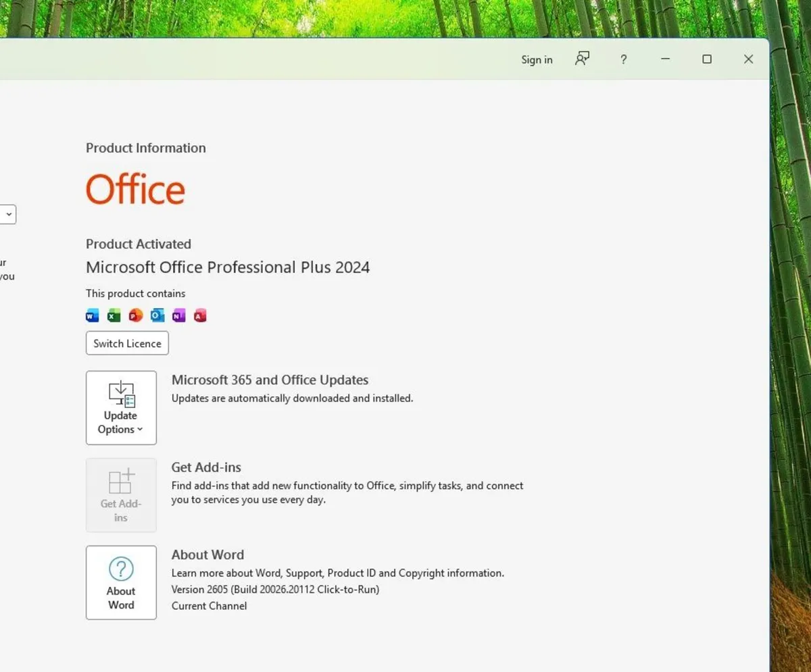Click the 'About Word' heading text

click(x=207, y=555)
